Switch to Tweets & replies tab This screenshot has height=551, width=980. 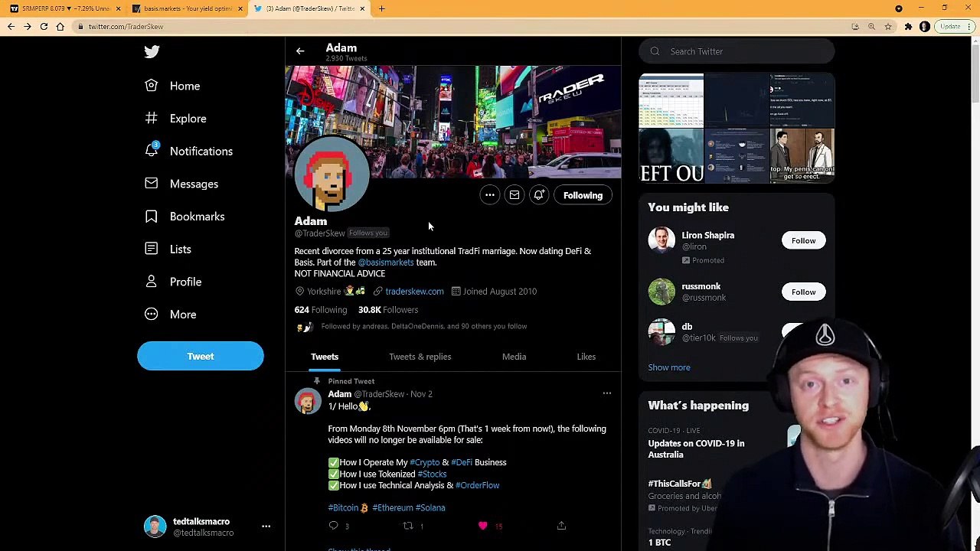coord(420,357)
